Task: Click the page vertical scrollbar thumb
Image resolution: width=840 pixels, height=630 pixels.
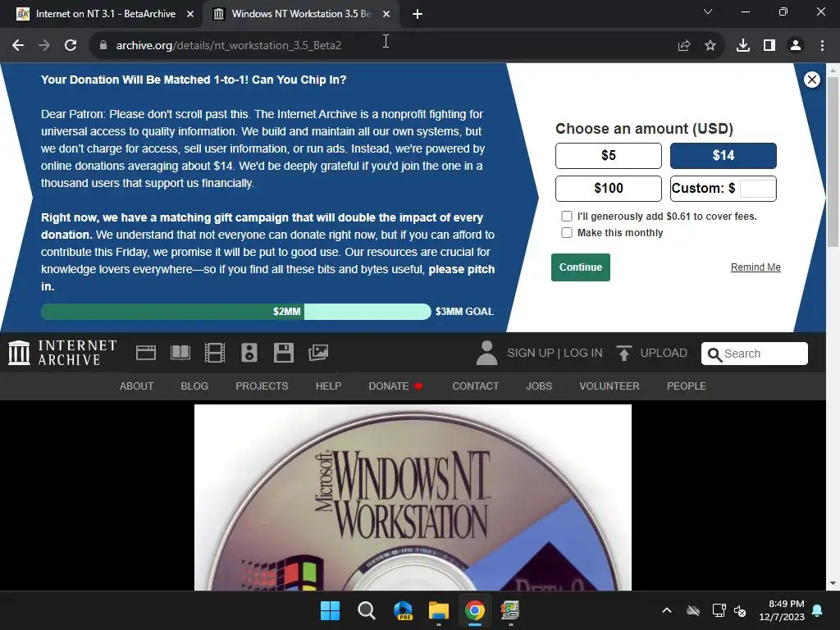Action: pyautogui.click(x=833, y=162)
